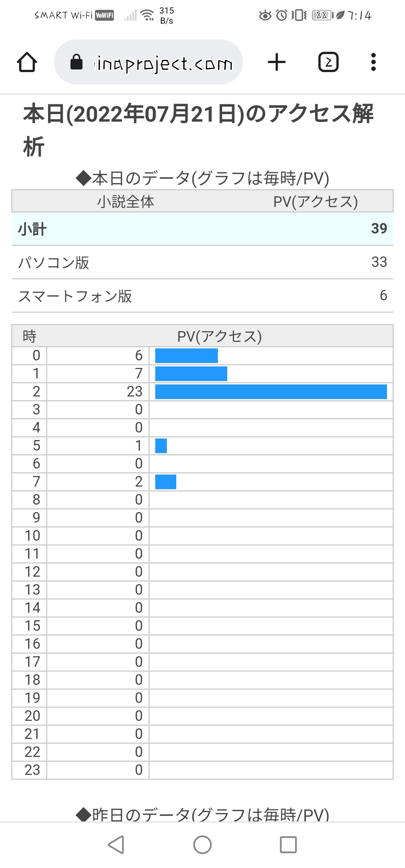This screenshot has height=868, width=405.
Task: Select the blue PV bar for hour 2
Action: tap(270, 392)
